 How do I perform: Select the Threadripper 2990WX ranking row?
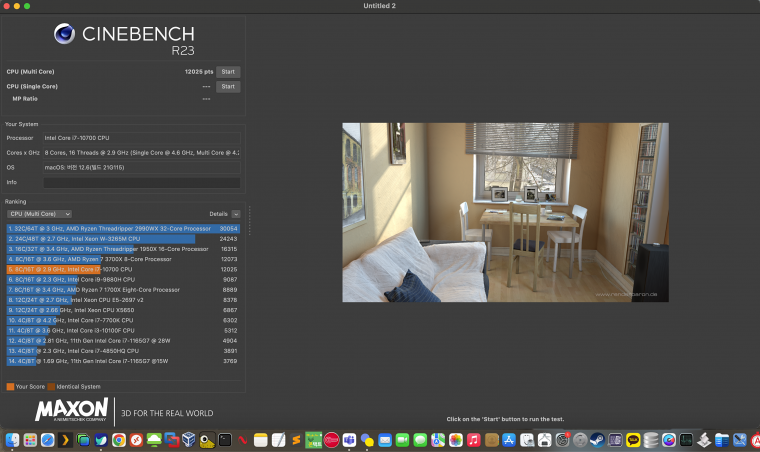[123, 229]
